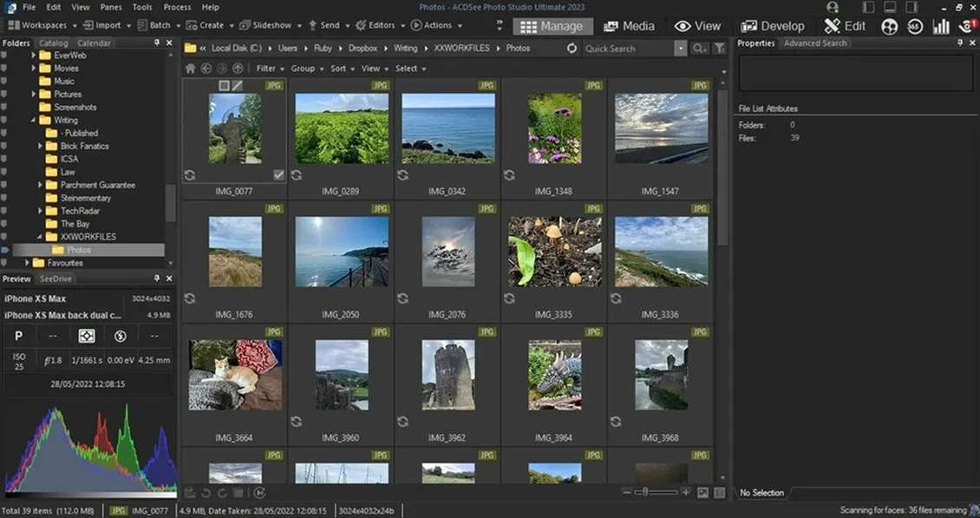Open the 365 mode icon
Viewport: 980px width, 518px height.
pyautogui.click(x=914, y=26)
